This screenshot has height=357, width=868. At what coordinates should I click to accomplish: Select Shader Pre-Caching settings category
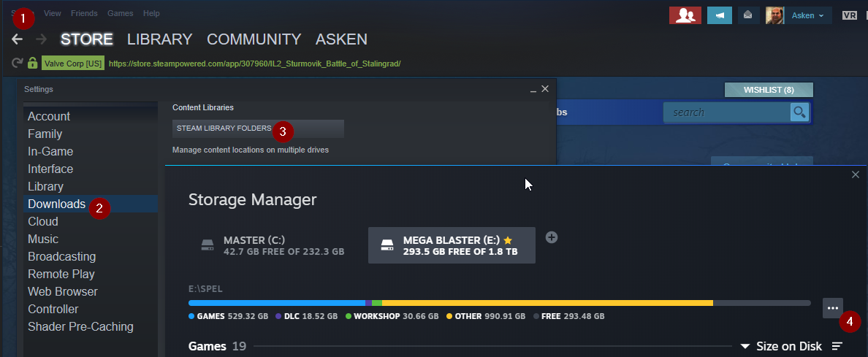90,326
